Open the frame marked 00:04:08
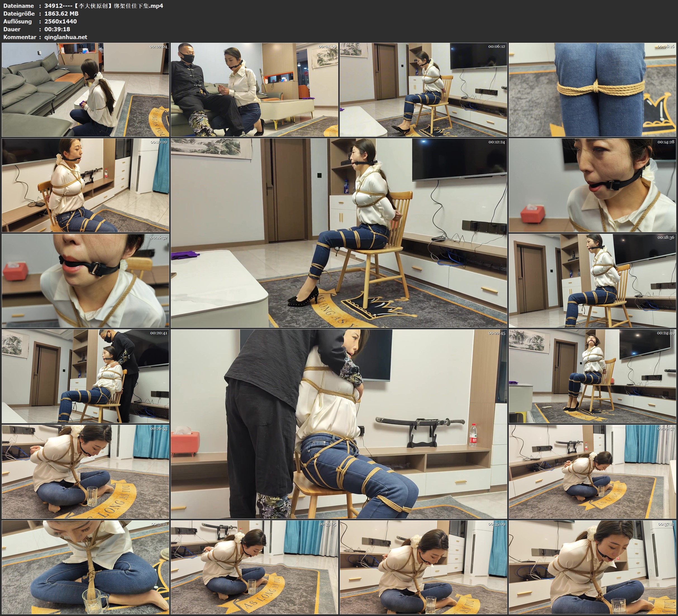Screen dimensions: 678x616 (254, 89)
